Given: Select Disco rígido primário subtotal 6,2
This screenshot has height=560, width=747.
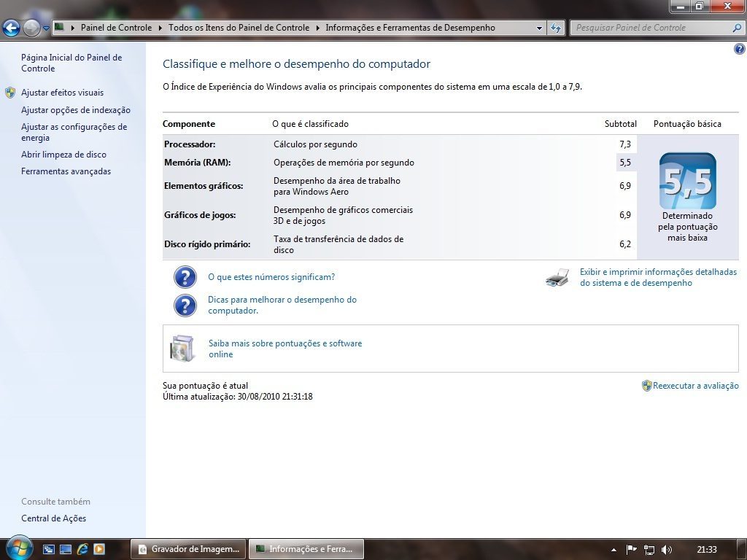Looking at the screenshot, I should [625, 244].
